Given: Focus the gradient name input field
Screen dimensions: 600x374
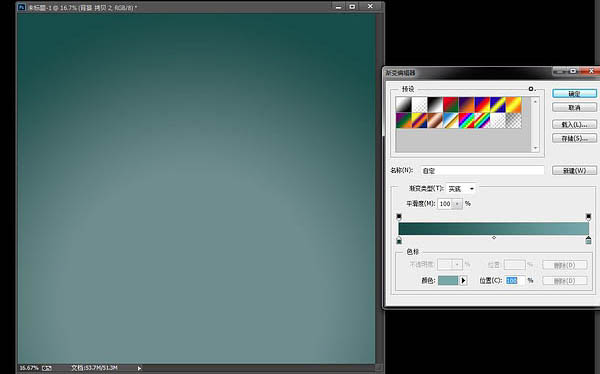Looking at the screenshot, I should (x=482, y=170).
